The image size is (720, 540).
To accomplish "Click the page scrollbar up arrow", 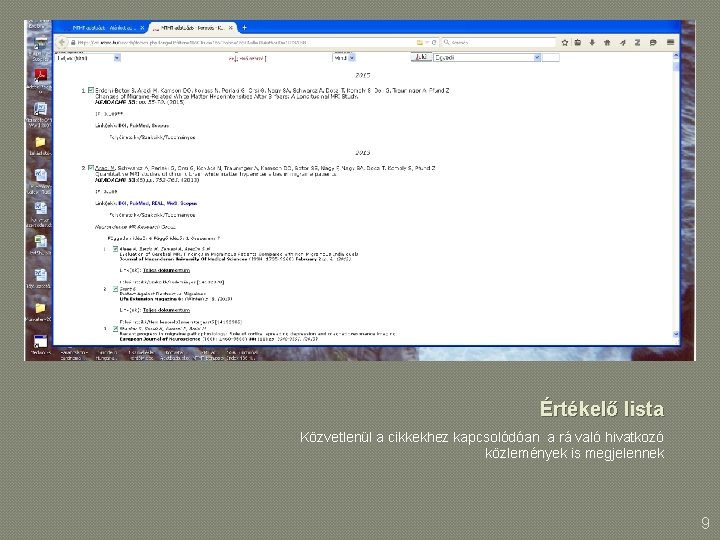I will 675,56.
